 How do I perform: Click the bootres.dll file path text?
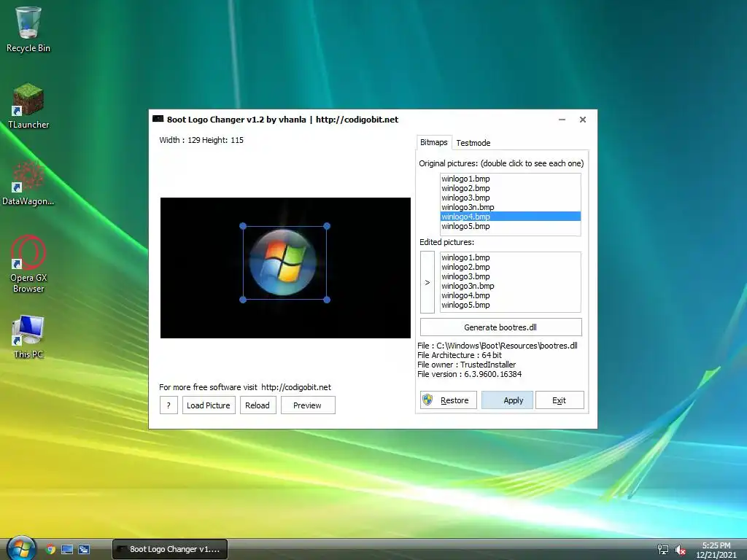point(498,346)
